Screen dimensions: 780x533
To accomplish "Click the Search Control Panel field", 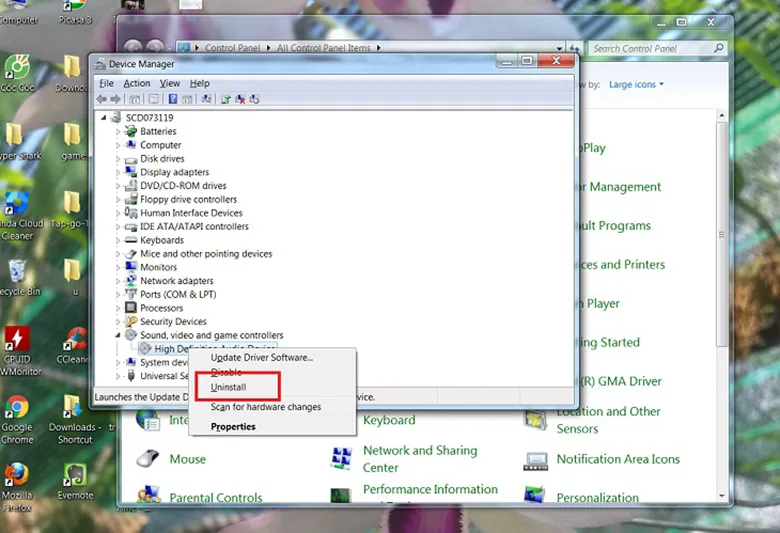I will click(x=650, y=48).
